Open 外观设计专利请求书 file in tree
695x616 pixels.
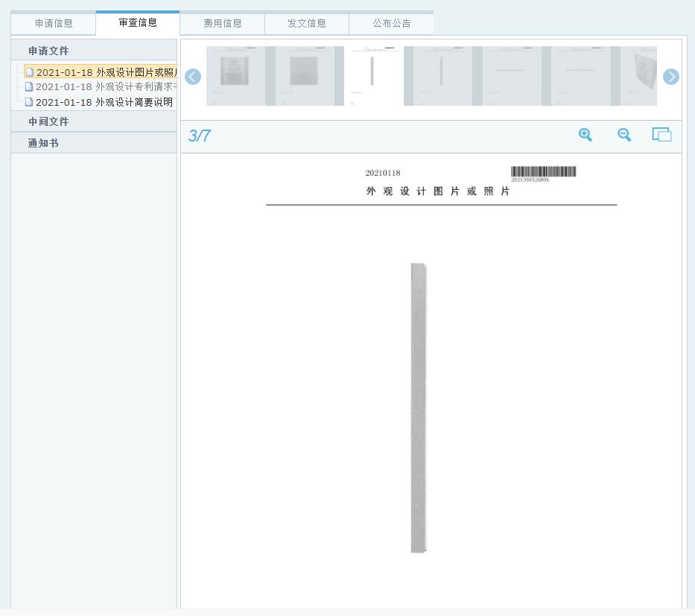(104, 87)
